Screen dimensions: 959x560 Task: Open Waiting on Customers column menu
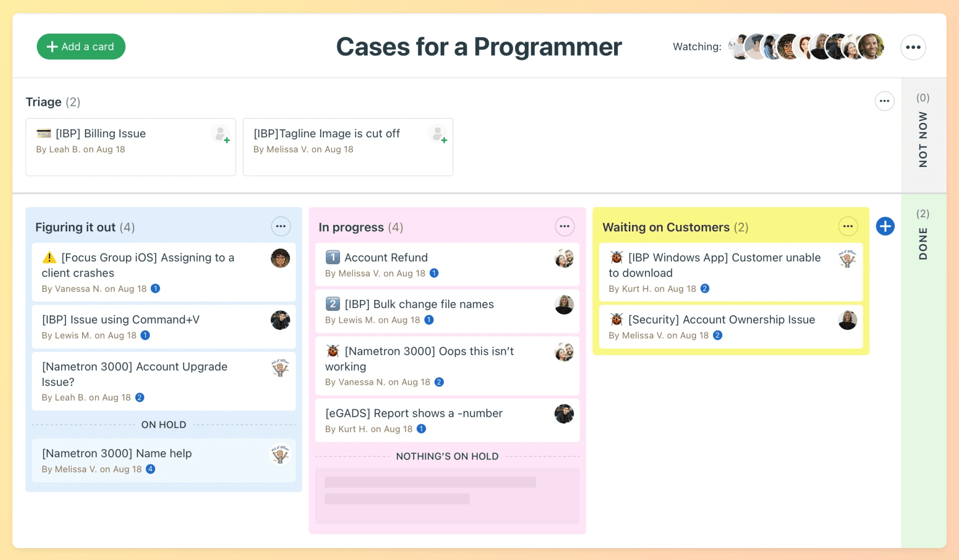(848, 226)
